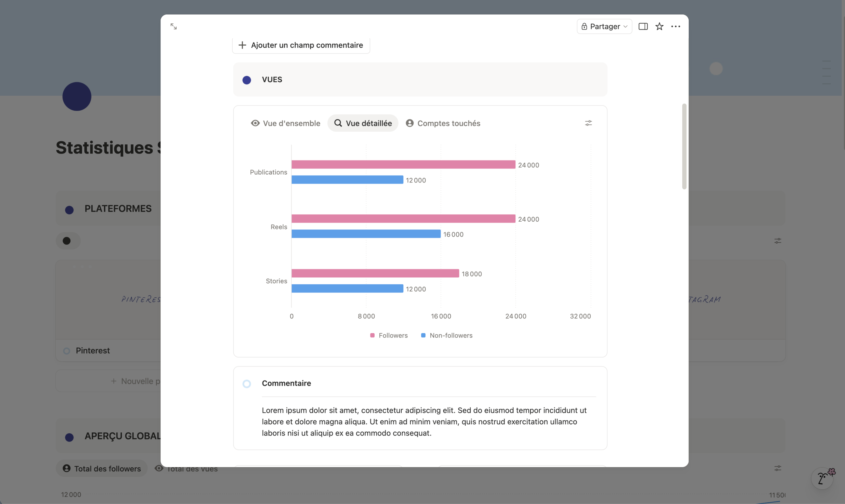This screenshot has height=504, width=845.
Task: Click the Instagram card image in background
Action: [737, 300]
